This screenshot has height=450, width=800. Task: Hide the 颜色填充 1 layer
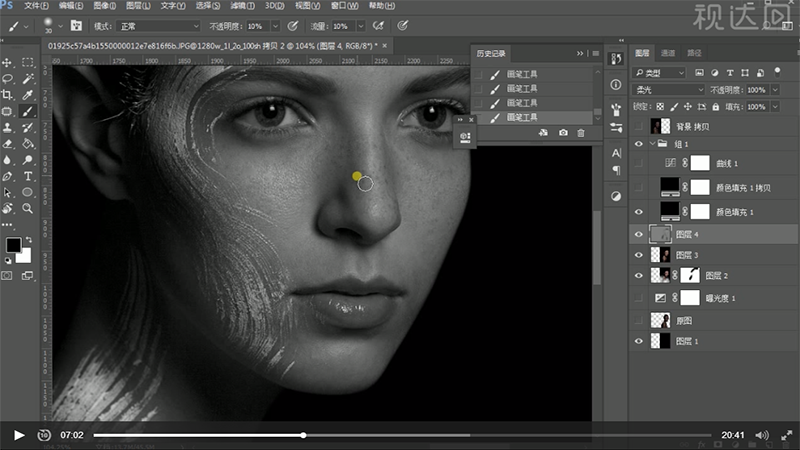638,211
